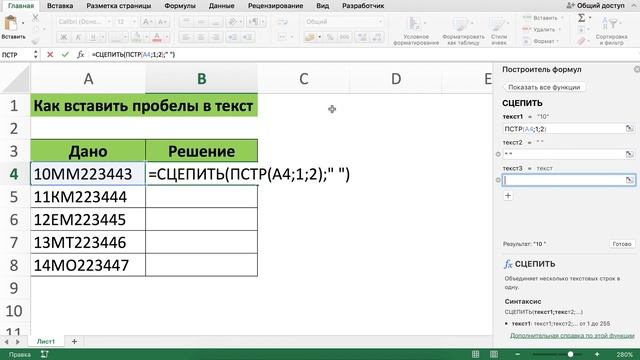The image size is (640, 360).
Task: Click the percent style icon
Action: tap(330, 37)
